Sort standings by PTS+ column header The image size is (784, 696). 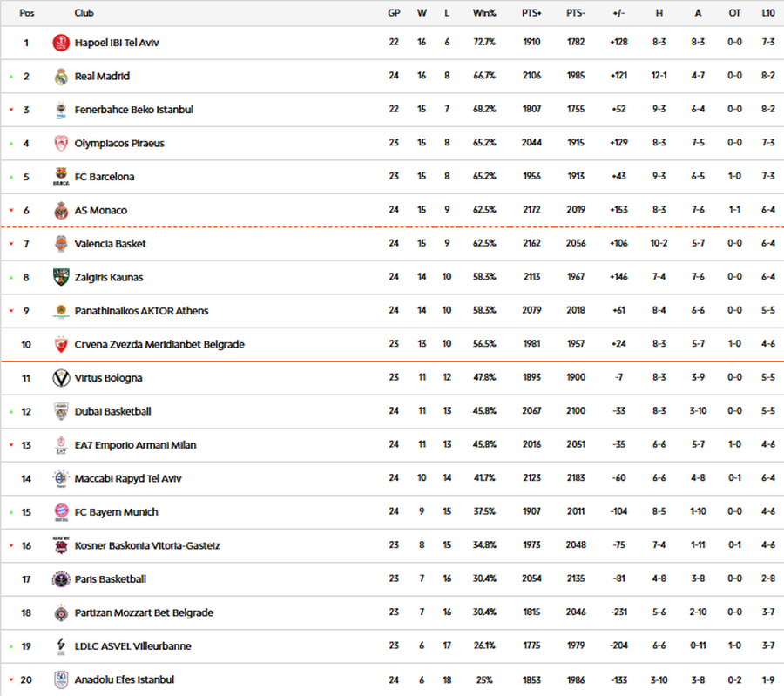pyautogui.click(x=531, y=13)
